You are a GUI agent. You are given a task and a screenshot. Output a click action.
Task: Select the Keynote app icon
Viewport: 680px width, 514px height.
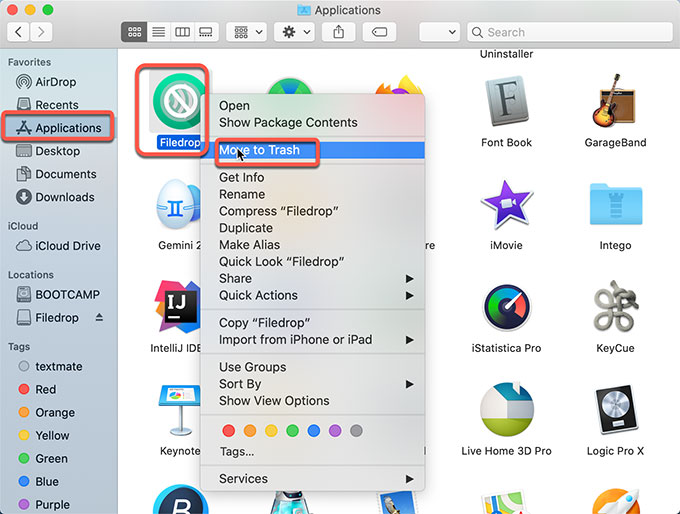[x=180, y=410]
